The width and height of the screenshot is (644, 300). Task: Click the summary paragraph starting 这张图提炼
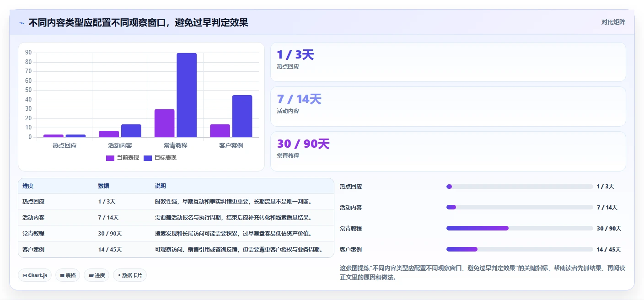pos(483,273)
